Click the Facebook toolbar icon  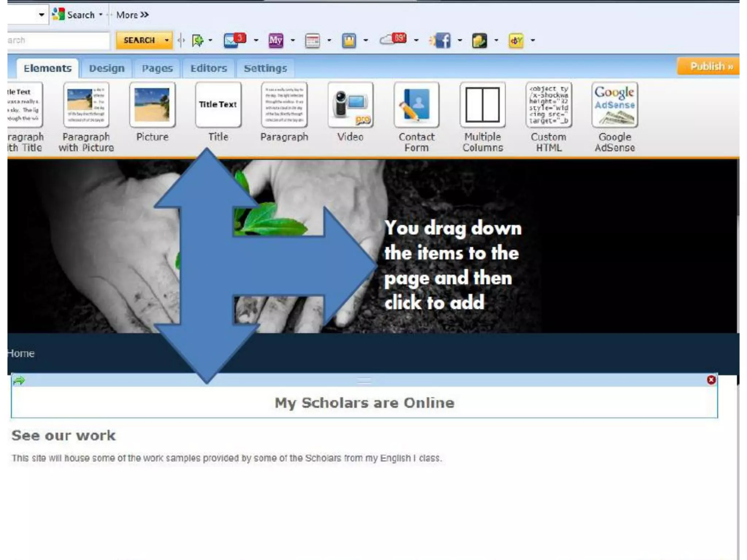click(442, 40)
